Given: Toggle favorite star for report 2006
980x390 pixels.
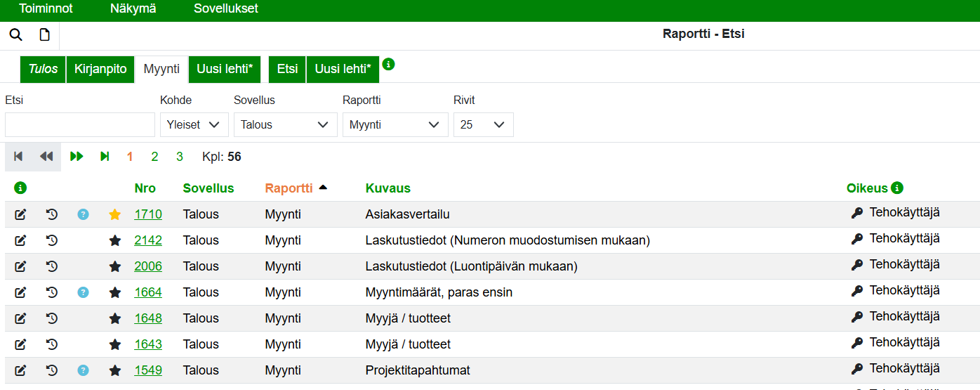Looking at the screenshot, I should [115, 266].
